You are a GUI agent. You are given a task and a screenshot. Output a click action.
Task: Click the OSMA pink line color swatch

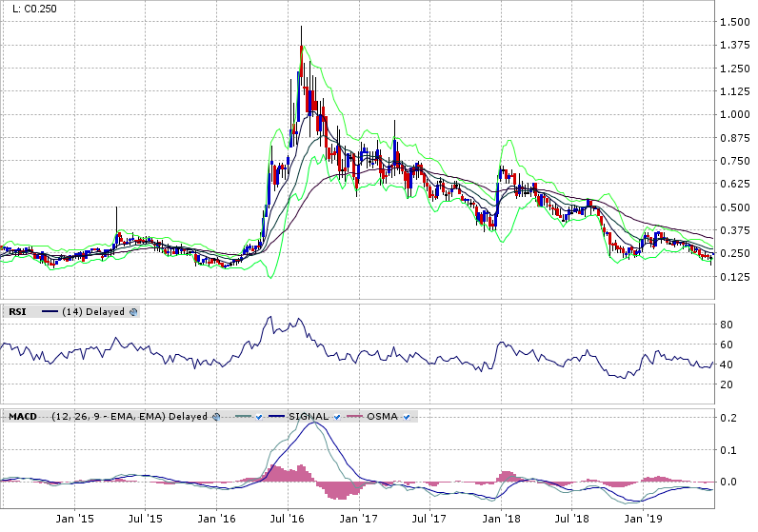356,417
